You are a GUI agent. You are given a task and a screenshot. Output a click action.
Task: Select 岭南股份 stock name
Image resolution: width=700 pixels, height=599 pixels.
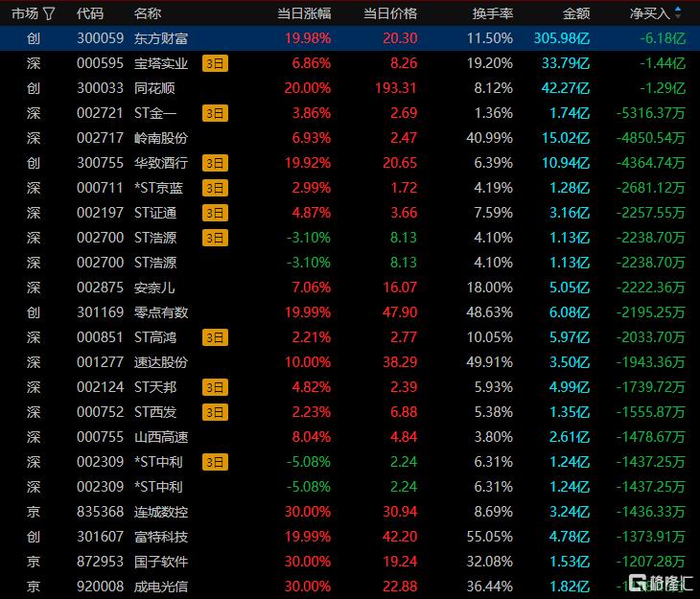[161, 138]
